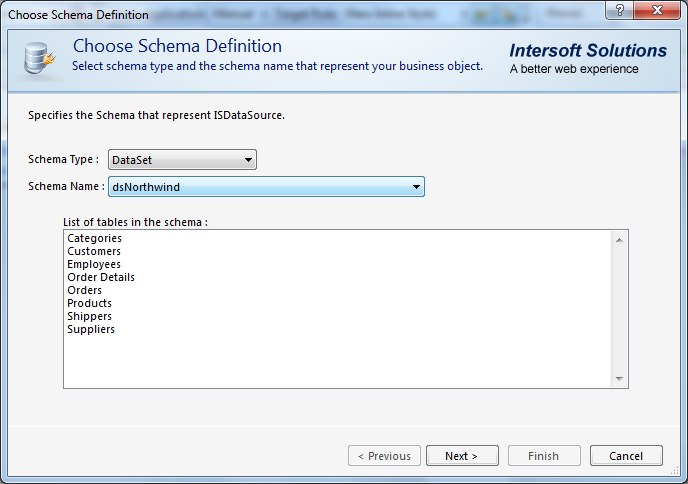688x484 pixels.
Task: Select Products table in the list
Action: coord(89,303)
